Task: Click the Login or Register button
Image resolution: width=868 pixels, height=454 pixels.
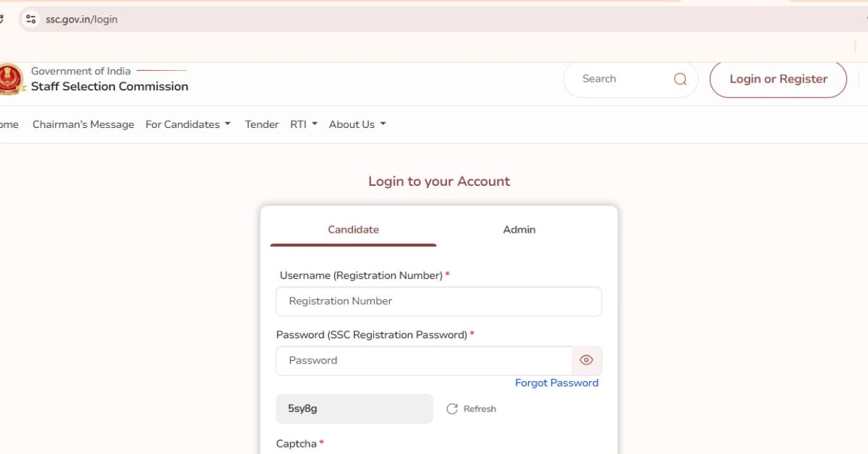Action: (778, 80)
